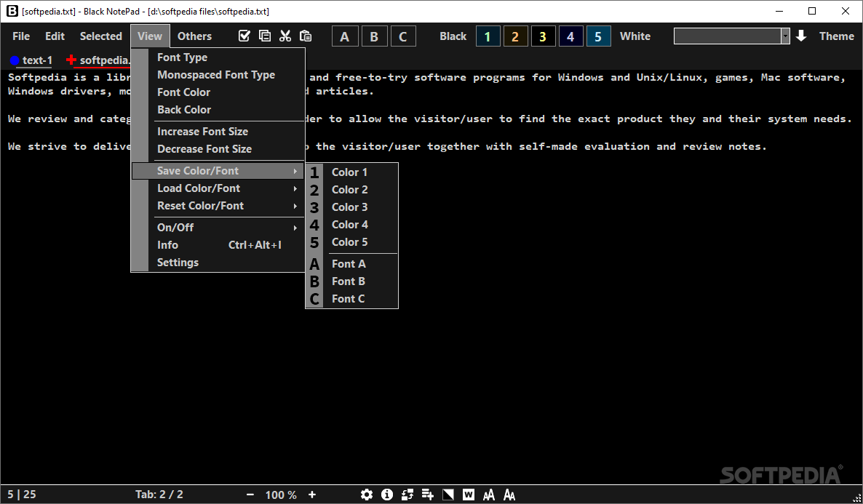Expand Reset Color/Font submenu
This screenshot has height=504, width=863.
[218, 206]
